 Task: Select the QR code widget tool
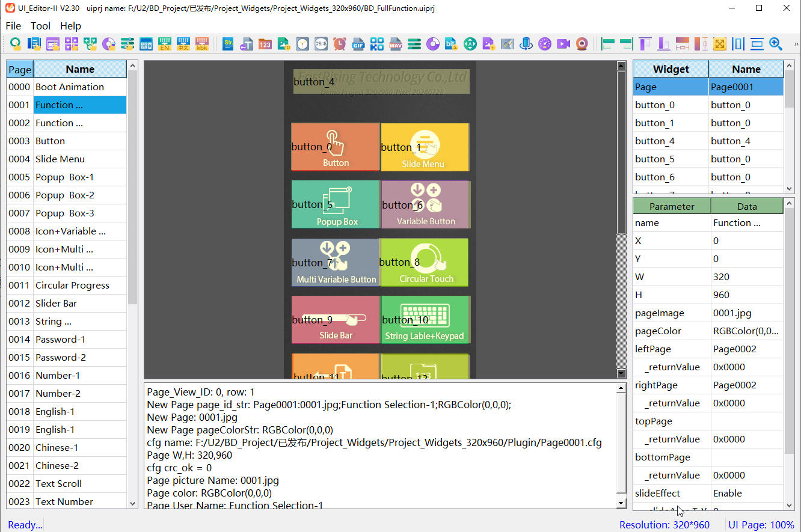click(377, 44)
